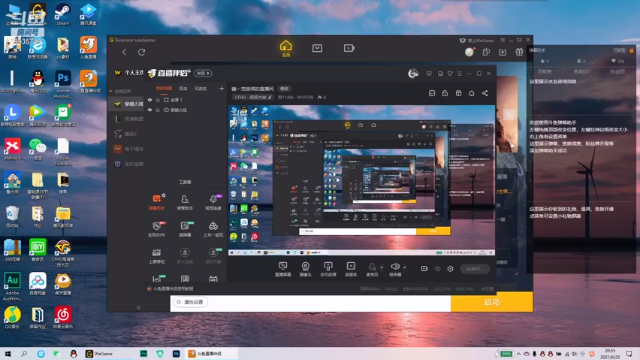Image resolution: width=640 pixels, height=360 pixels.
Task: Open the taskbar clock and date
Action: (x=610, y=354)
